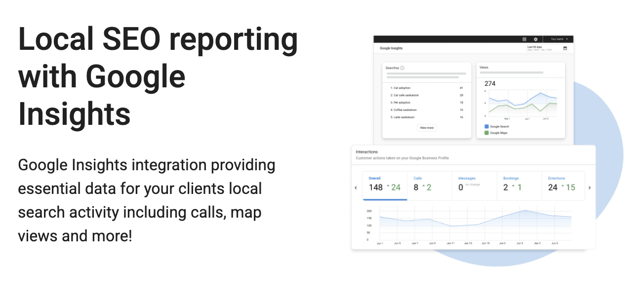Viewport: 644px width, 303px height.
Task: Click the info icon beside Searches
Action: click(402, 68)
